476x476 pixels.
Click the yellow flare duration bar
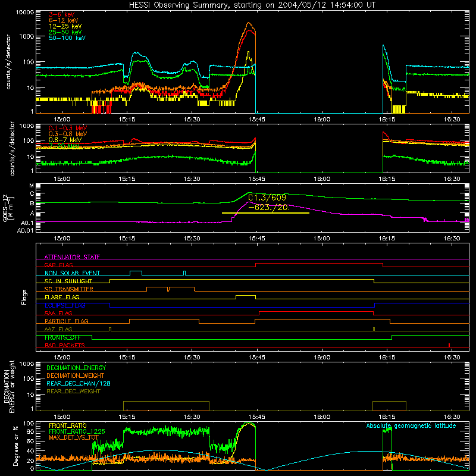(x=265, y=213)
